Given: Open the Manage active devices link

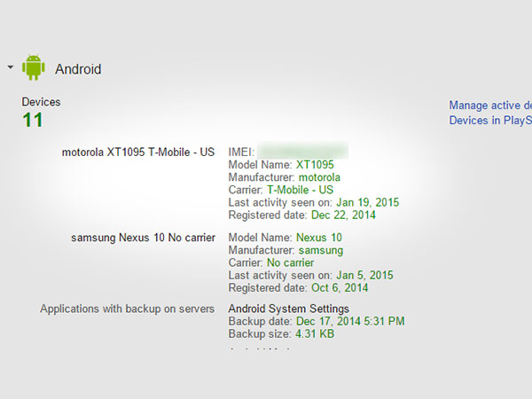Looking at the screenshot, I should pos(490,106).
